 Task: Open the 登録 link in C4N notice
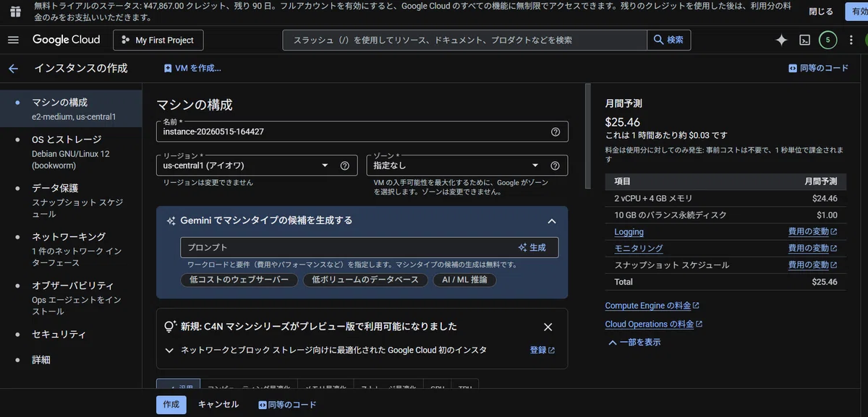click(542, 350)
